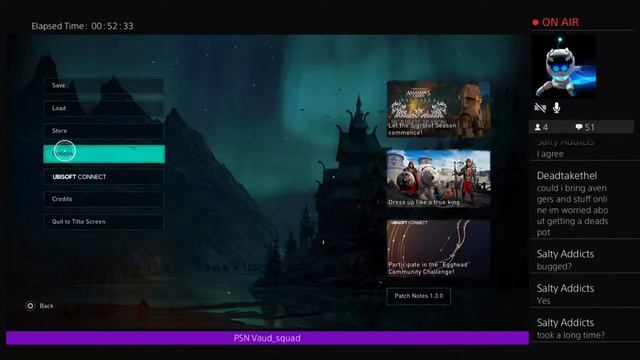Click the Elapsed Time 00:52:33 readout
Viewport: 640px width, 360px height.
coord(82,26)
